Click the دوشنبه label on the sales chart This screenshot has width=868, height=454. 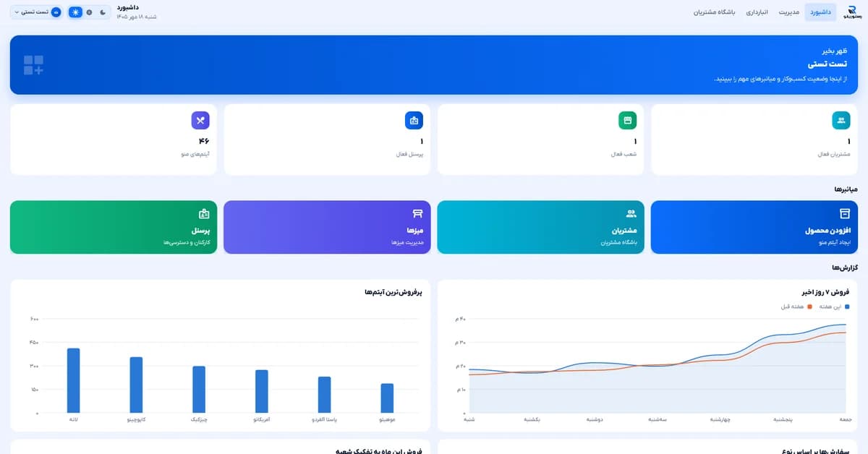click(x=595, y=419)
